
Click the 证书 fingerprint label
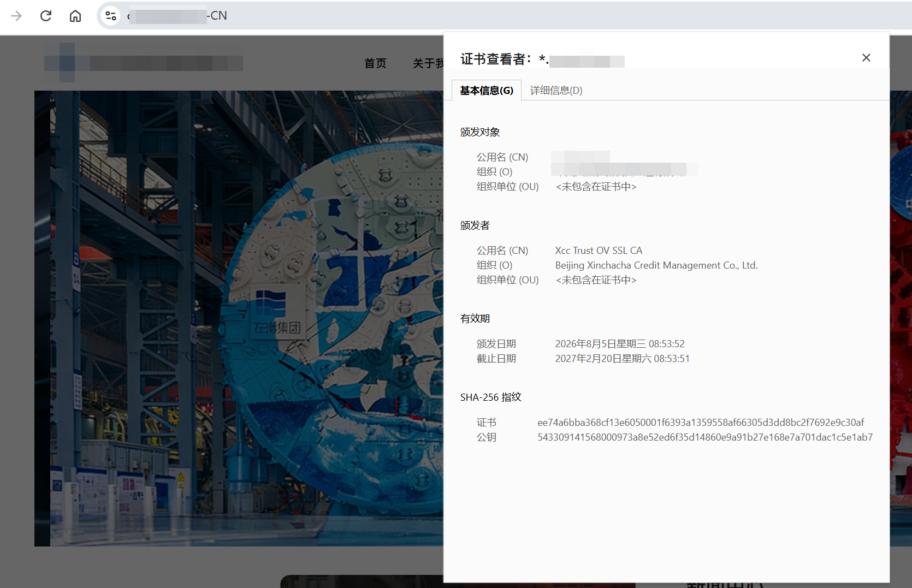tap(487, 423)
